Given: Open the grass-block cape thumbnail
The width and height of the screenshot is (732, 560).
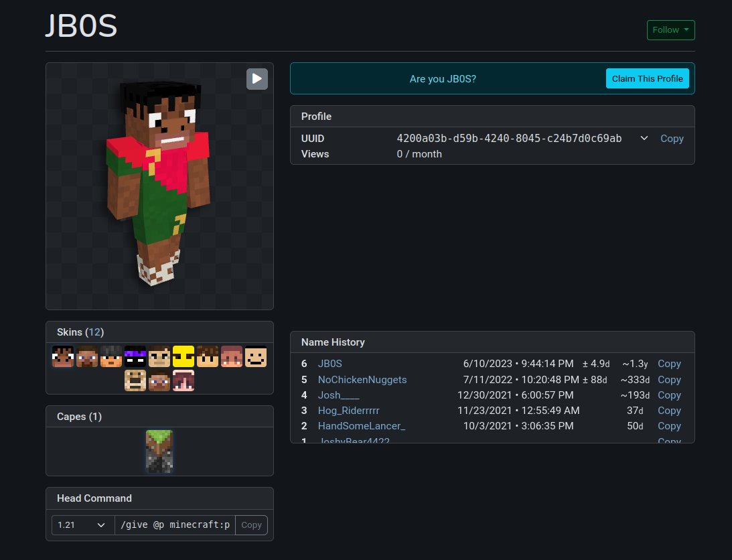Looking at the screenshot, I should (x=159, y=451).
